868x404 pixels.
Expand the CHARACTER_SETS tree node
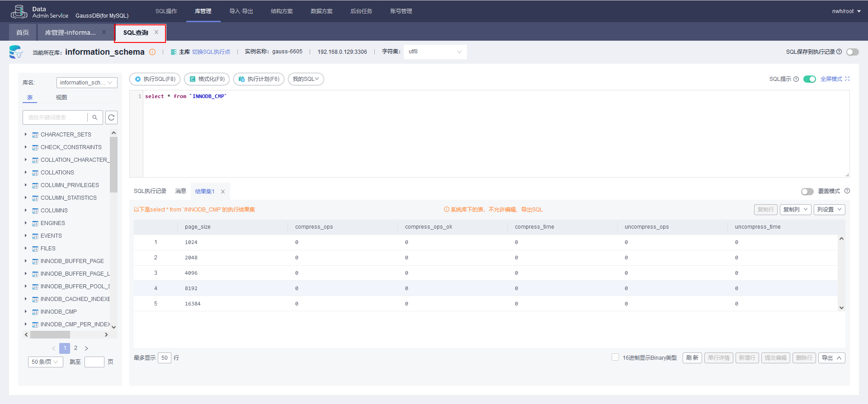[x=26, y=134]
